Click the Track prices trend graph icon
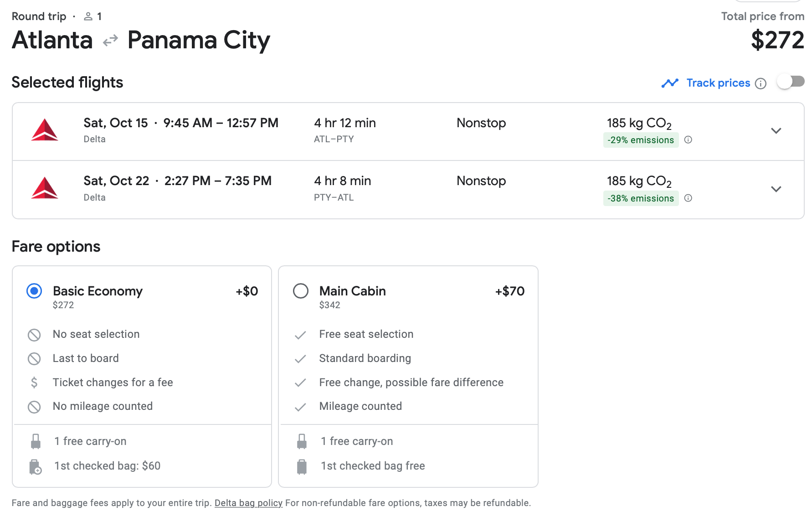The image size is (812, 517). pos(670,83)
